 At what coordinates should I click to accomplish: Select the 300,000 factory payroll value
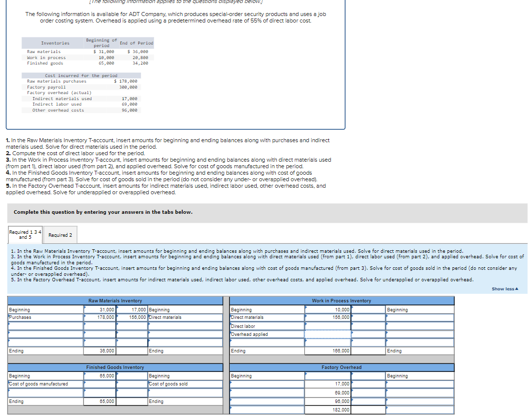click(128, 87)
